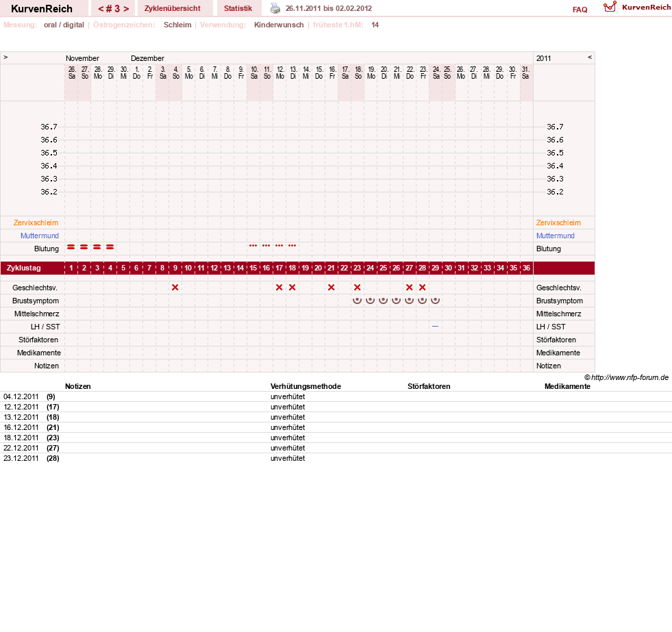Click the printer icon
The image size is (672, 632).
(x=275, y=8)
